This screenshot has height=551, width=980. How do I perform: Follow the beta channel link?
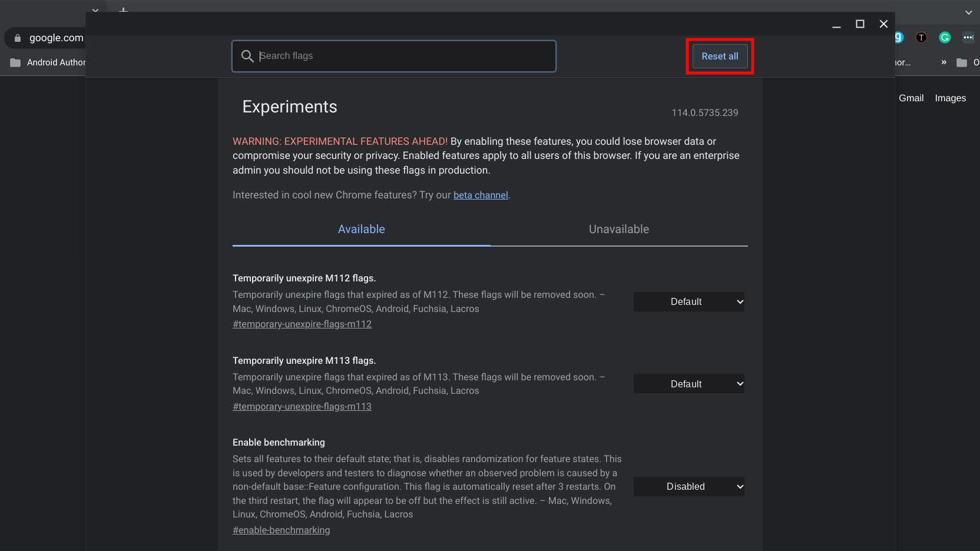[x=481, y=195]
